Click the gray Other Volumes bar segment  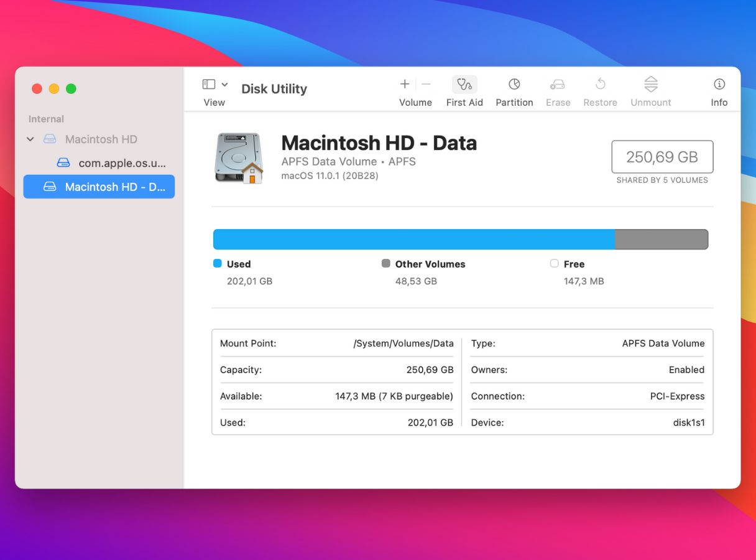point(661,240)
